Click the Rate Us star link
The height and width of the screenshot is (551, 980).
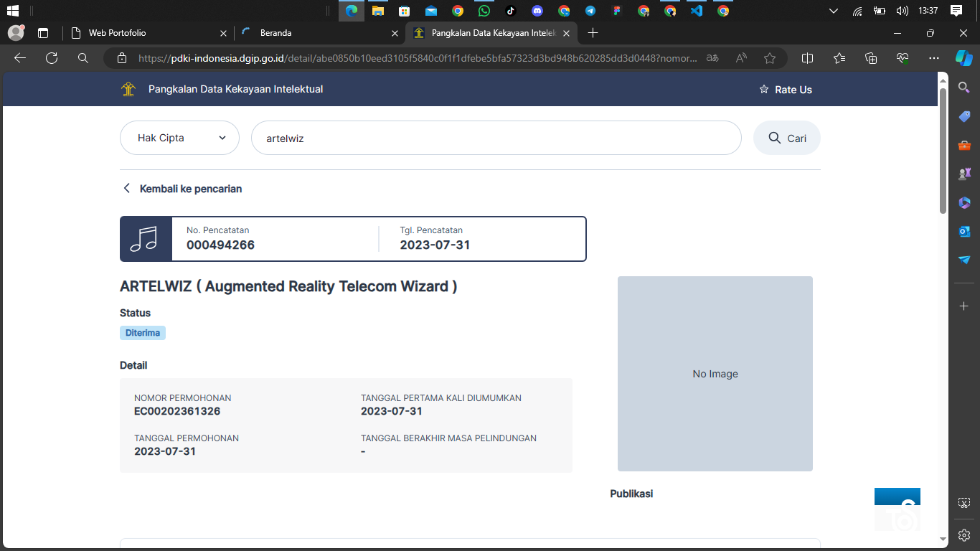pyautogui.click(x=786, y=90)
